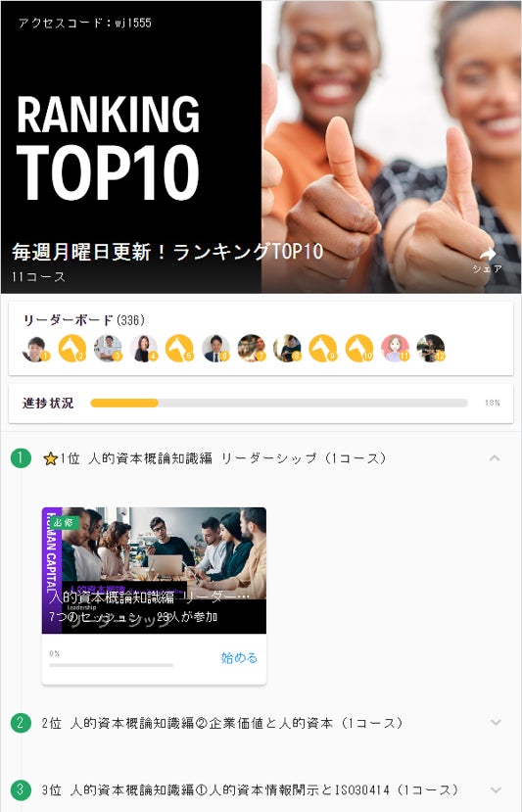Image resolution: width=522 pixels, height=812 pixels.
Task: Open the リーダーボード (336) heading
Action: (84, 320)
